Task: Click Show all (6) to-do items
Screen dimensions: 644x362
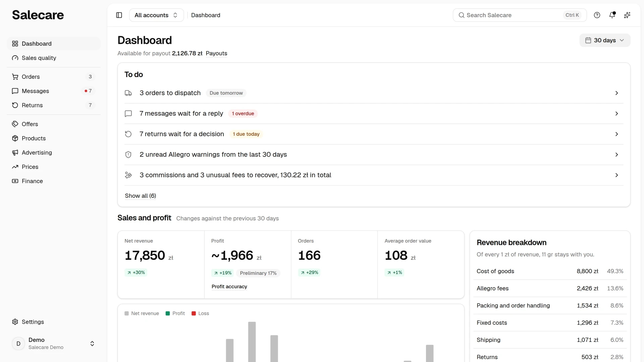Action: (141, 196)
